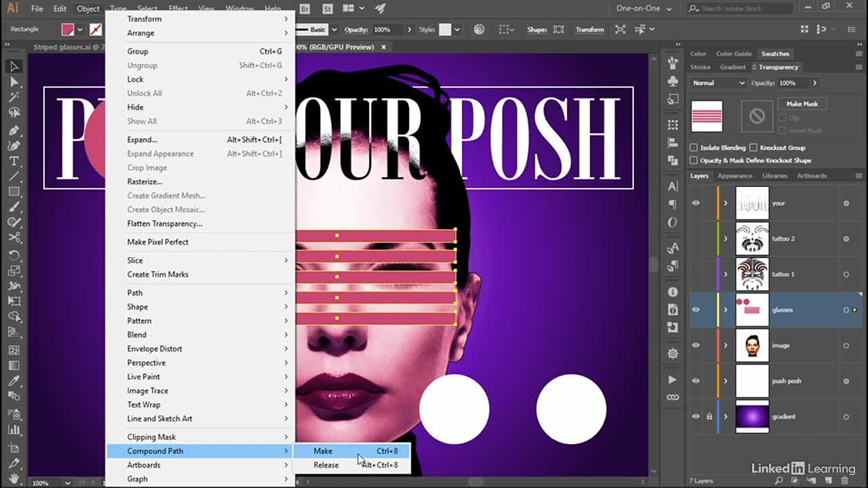
Task: Click the Recolor Artwork wheel icon
Action: pyautogui.click(x=479, y=29)
